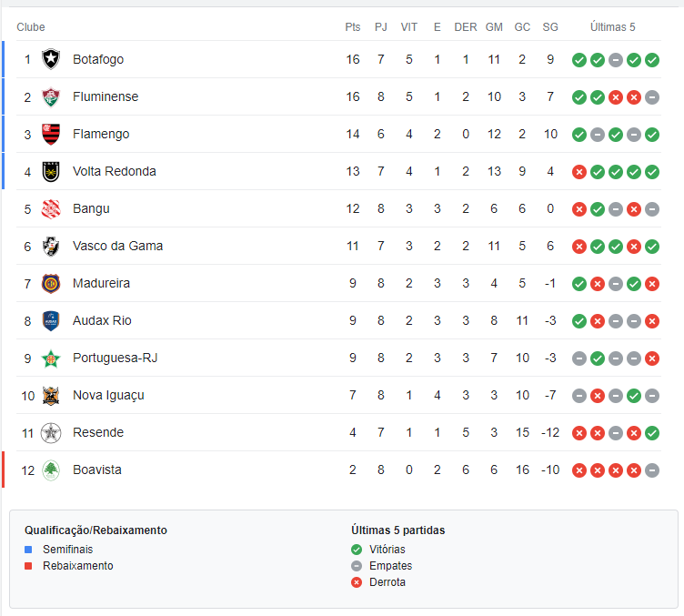
Task: Click the Nova Iguaçu club crest
Action: point(51,396)
